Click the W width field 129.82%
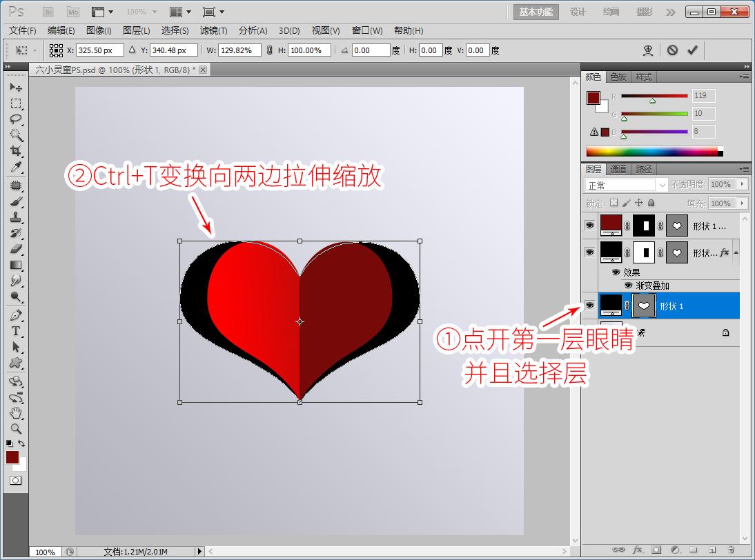Viewport: 755px width, 560px height. [239, 50]
